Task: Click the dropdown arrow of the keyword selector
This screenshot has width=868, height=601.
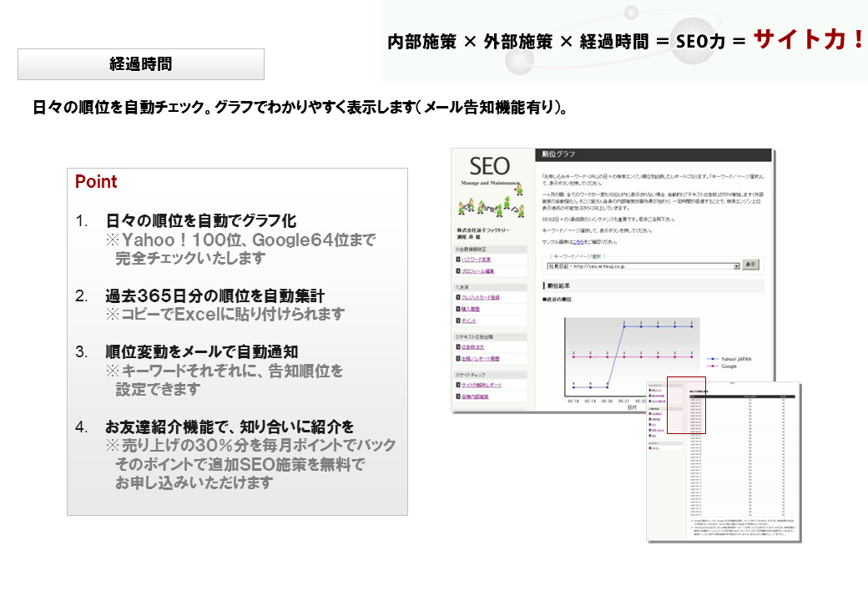Action: pyautogui.click(x=735, y=265)
